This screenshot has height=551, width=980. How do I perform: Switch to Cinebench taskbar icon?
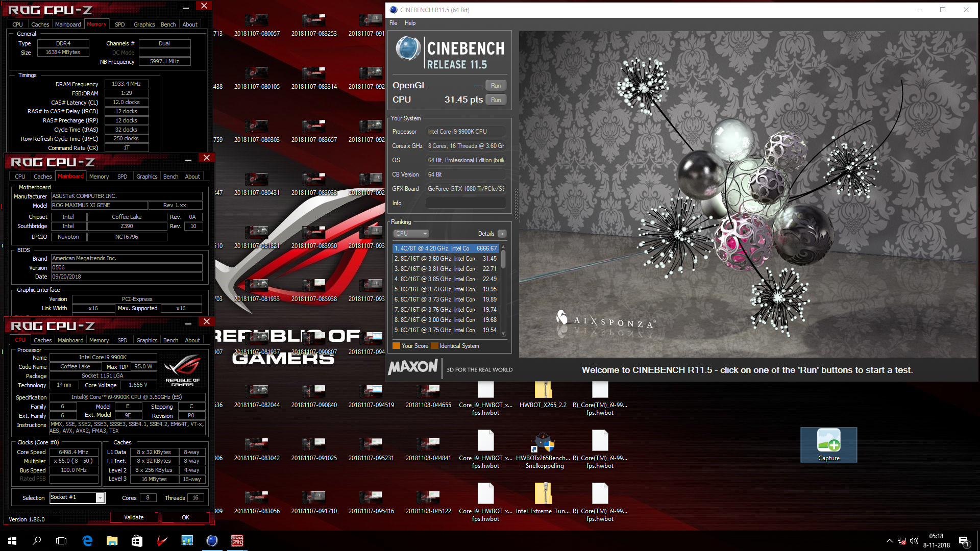212,541
